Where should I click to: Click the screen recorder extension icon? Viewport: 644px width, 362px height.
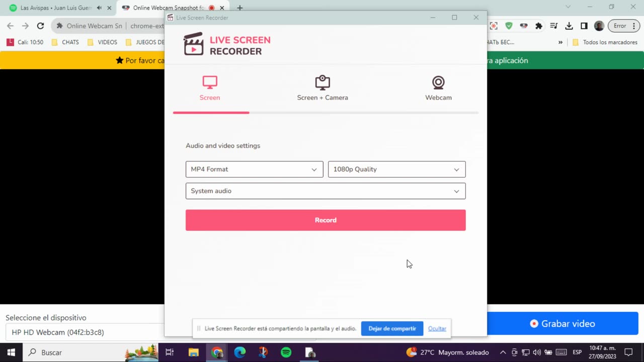[494, 26]
